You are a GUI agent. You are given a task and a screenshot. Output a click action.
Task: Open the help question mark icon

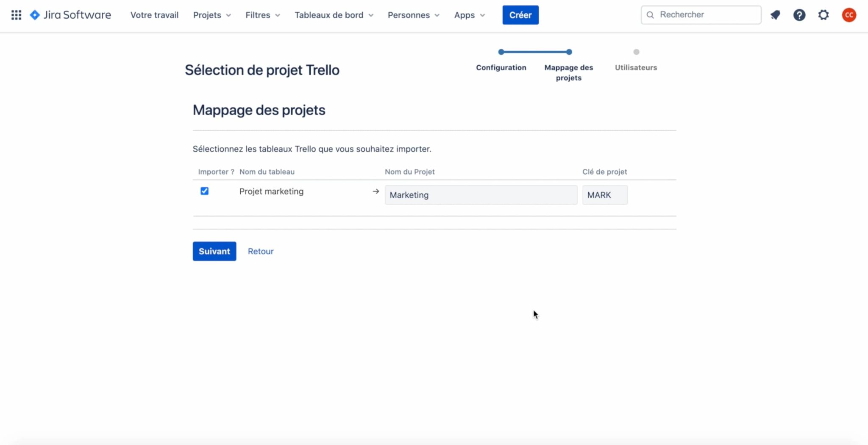tap(799, 15)
